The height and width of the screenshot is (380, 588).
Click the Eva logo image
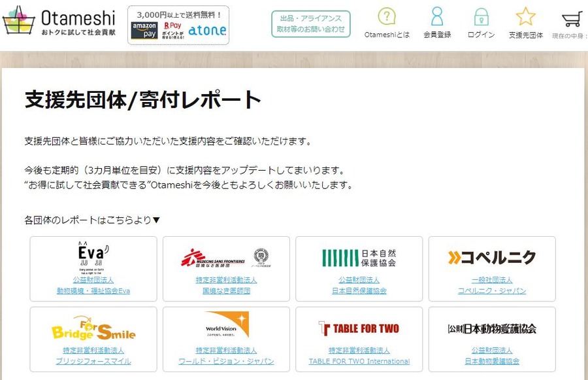point(93,258)
